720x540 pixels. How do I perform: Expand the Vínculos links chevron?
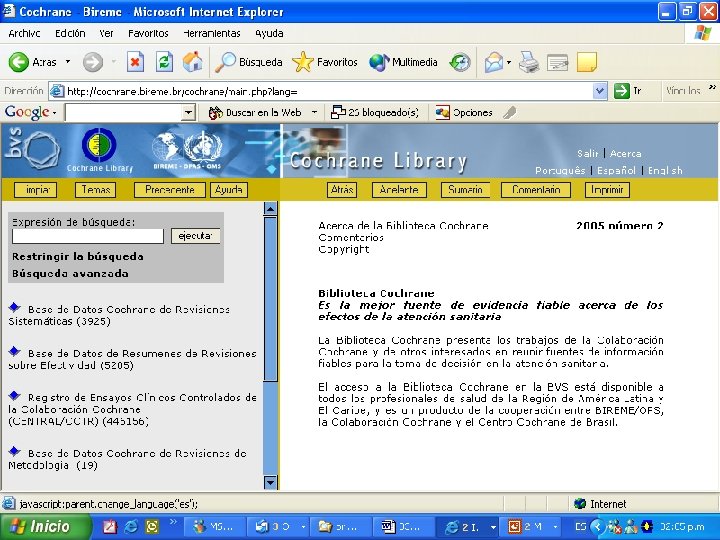pos(713,88)
